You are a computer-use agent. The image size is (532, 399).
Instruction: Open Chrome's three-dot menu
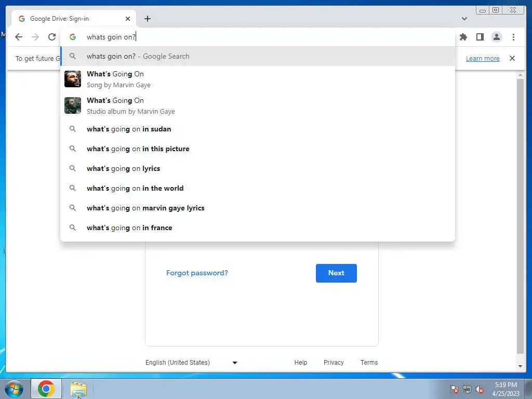513,37
